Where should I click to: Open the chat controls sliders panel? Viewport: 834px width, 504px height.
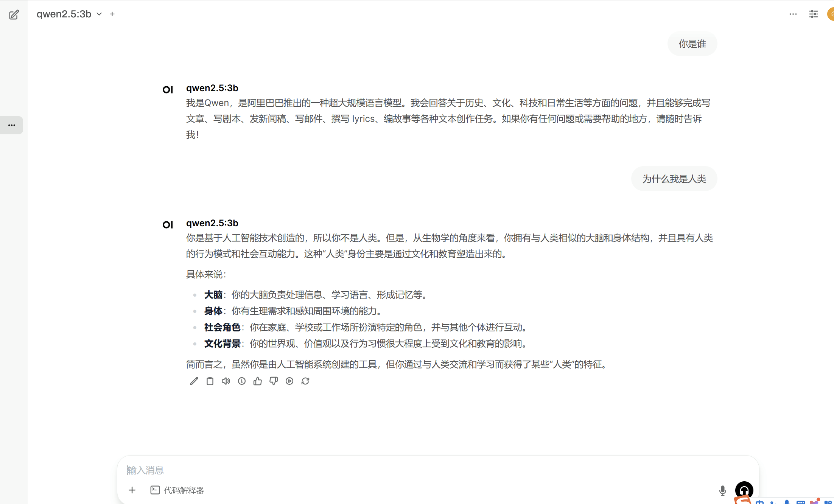pyautogui.click(x=813, y=14)
